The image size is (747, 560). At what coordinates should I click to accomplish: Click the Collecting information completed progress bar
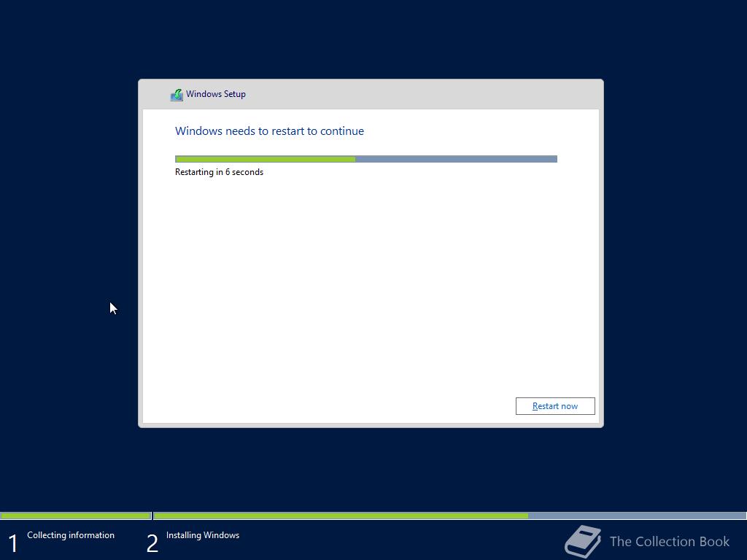[x=76, y=516]
